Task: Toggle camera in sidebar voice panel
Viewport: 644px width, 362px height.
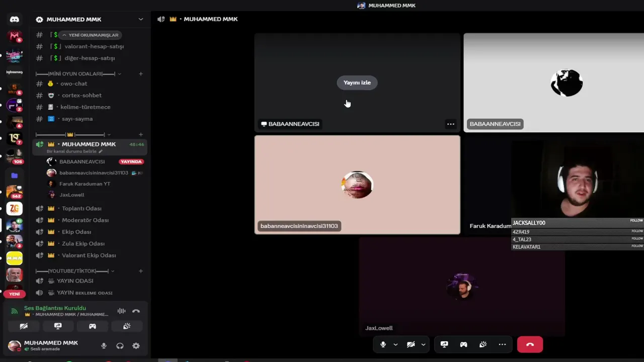Action: coord(24,326)
